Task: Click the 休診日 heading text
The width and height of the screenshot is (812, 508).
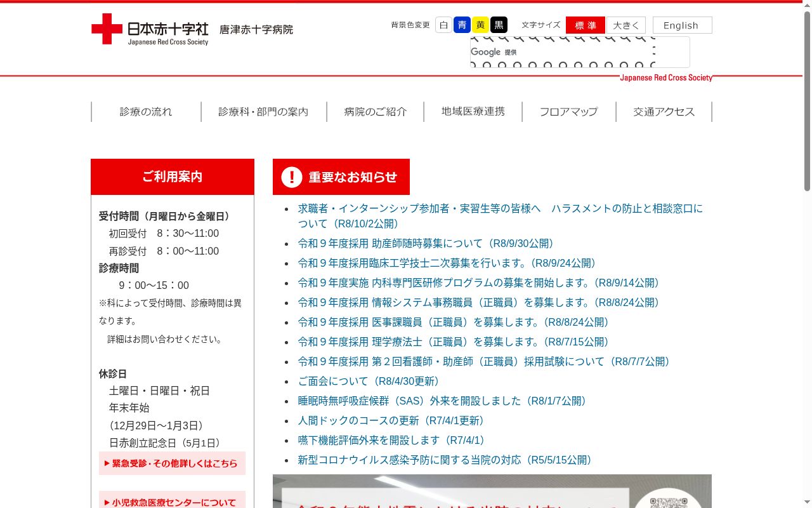Action: [x=113, y=373]
